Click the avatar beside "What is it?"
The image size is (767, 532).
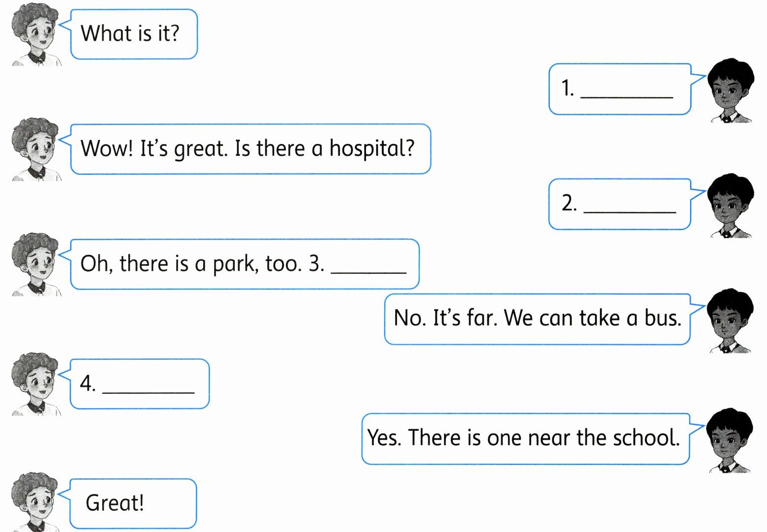point(36,35)
